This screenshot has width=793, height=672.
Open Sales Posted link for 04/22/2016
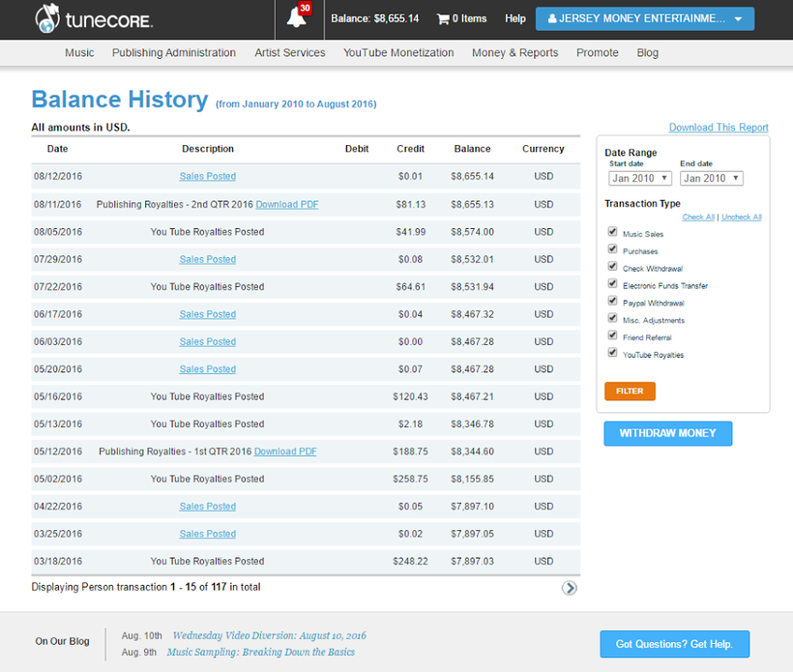(207, 507)
